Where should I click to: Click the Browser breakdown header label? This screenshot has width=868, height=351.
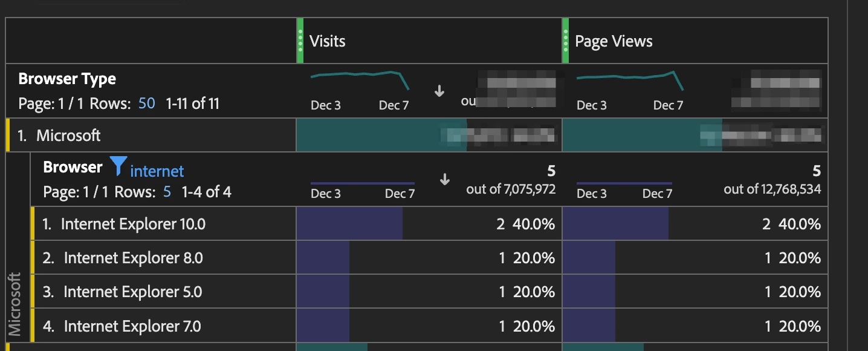73,167
